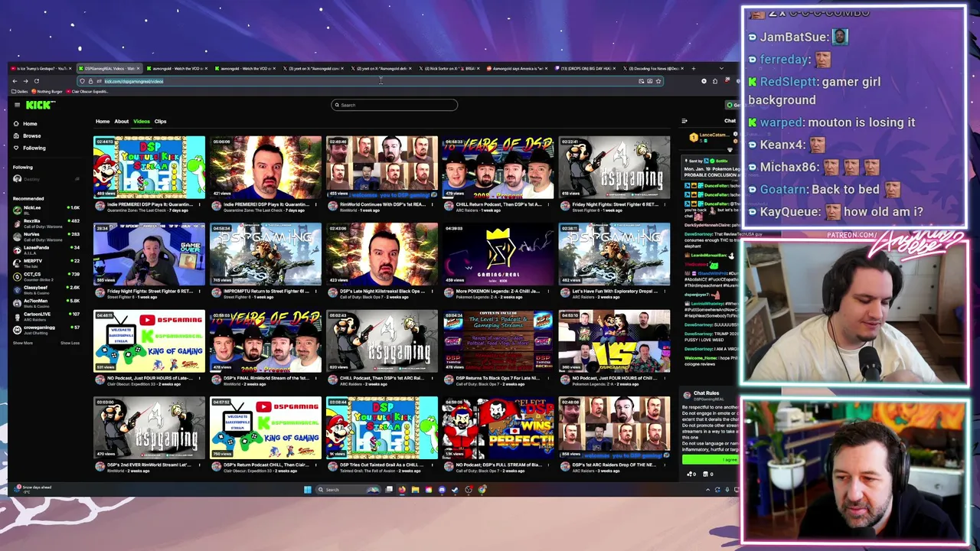Screen dimensions: 980x551
Task: Open the Clair Obscur Expedition bookmark
Action: pos(88,92)
